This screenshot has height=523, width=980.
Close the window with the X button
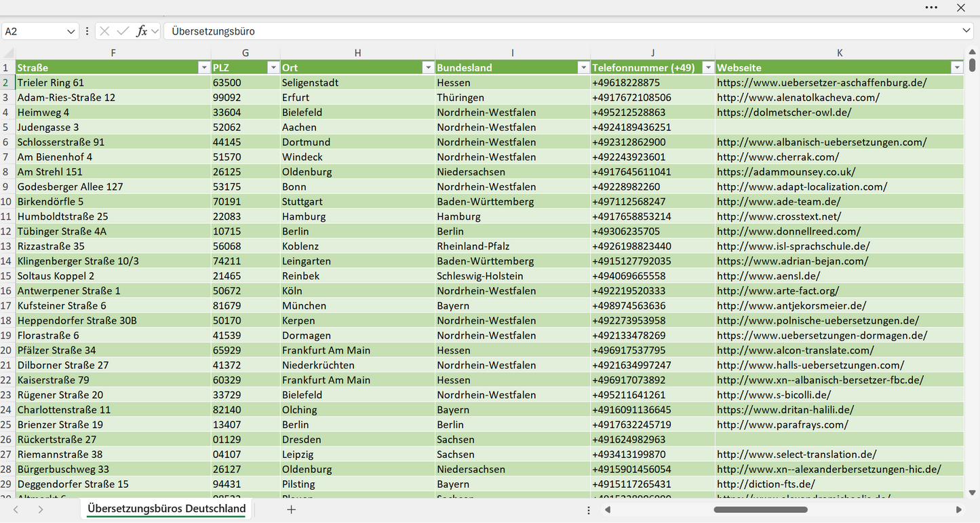(961, 7)
